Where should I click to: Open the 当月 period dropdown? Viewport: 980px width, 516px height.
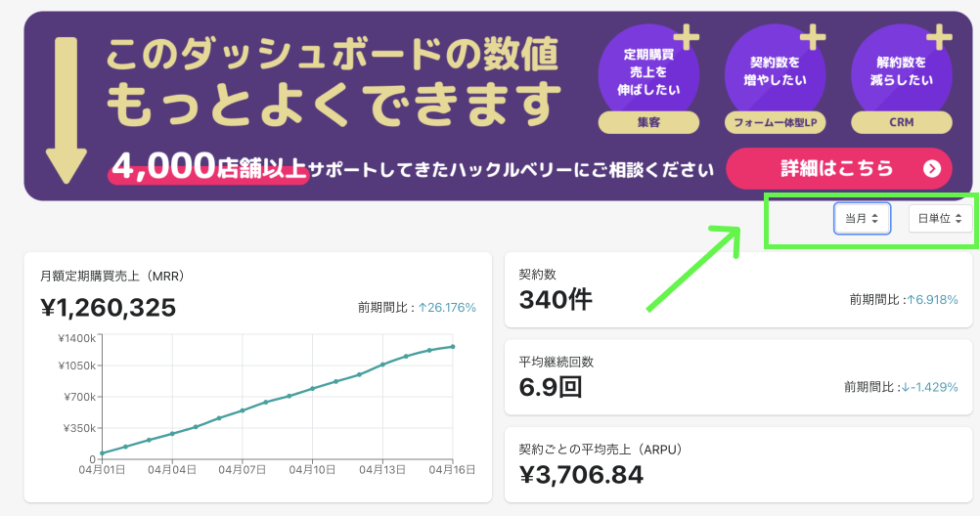pyautogui.click(x=862, y=219)
